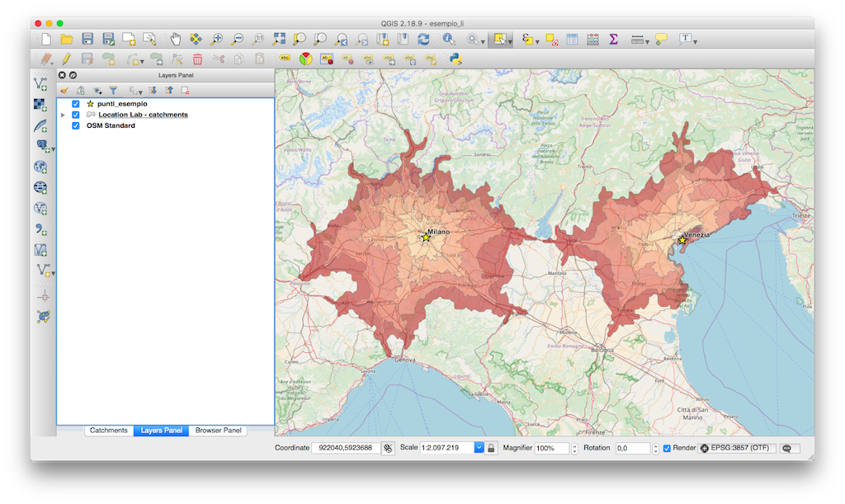This screenshot has height=504, width=845.
Task: Open the layer labeling options (abc tag)
Action: click(285, 58)
